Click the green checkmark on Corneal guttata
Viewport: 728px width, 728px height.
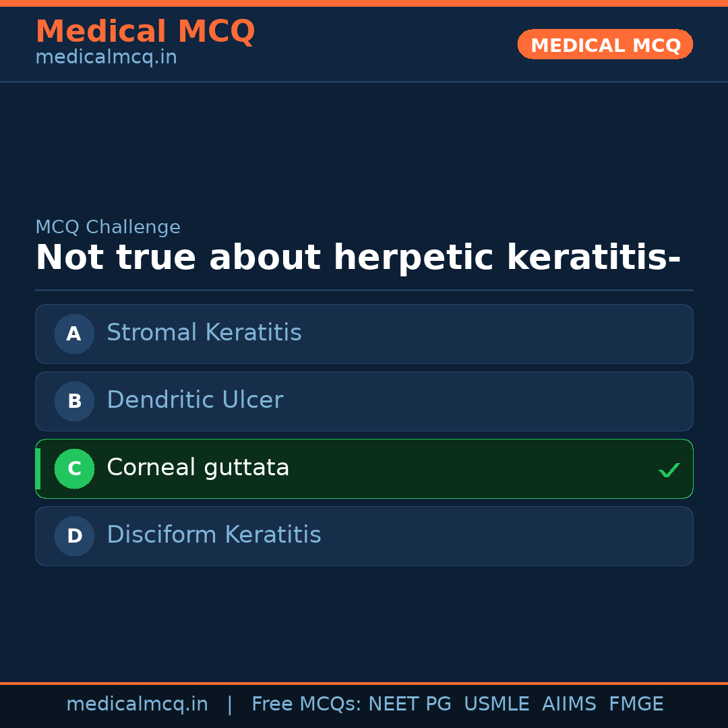[x=669, y=470]
